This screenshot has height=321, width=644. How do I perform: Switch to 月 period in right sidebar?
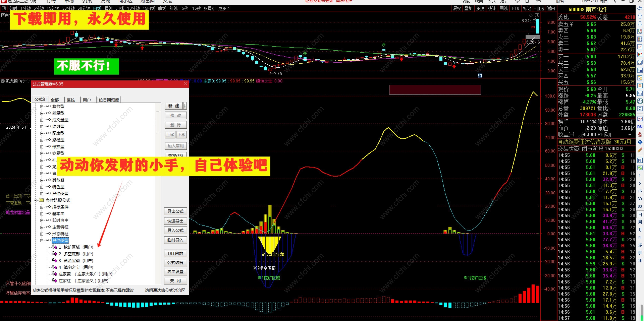click(640, 230)
